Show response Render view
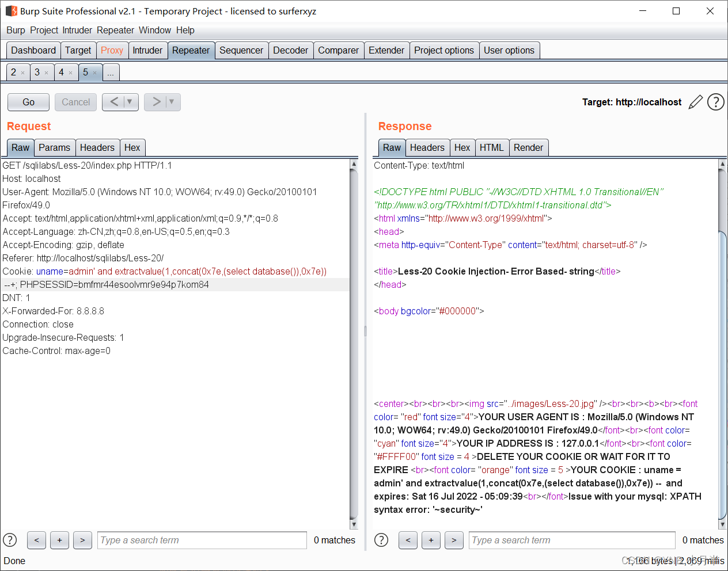This screenshot has height=571, width=728. coord(528,147)
